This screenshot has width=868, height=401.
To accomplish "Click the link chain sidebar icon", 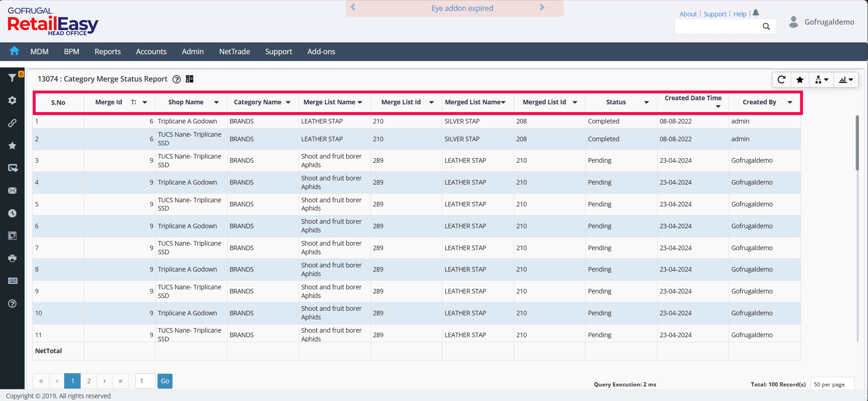I will [12, 123].
